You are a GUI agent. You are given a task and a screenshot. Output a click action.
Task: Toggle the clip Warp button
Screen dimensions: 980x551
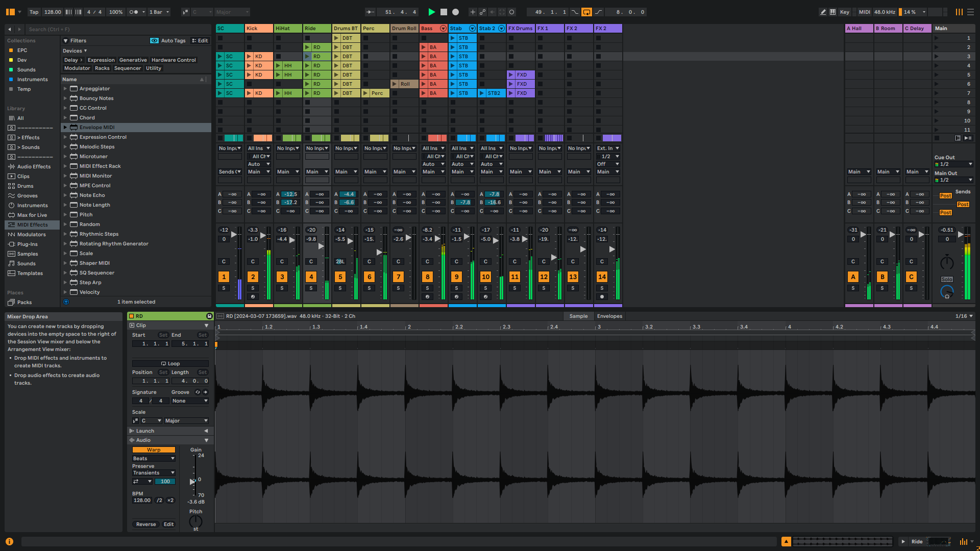pos(154,450)
